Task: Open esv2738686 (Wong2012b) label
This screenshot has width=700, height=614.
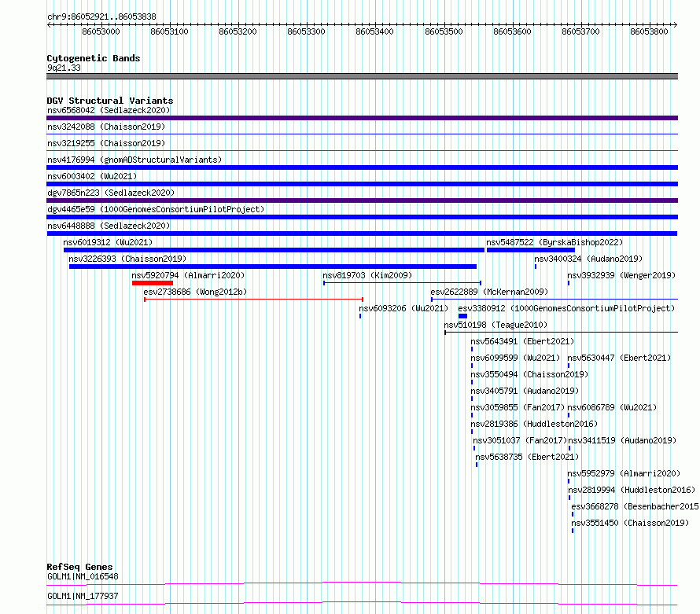Action: [195, 292]
